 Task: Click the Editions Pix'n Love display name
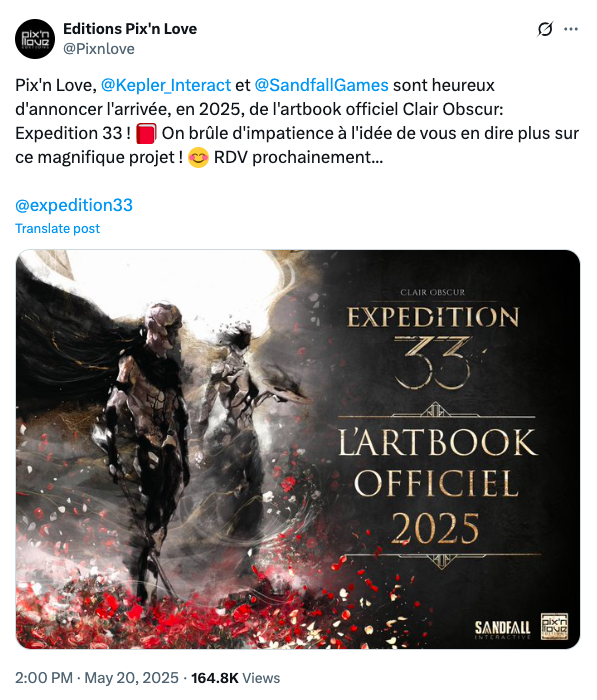click(130, 29)
